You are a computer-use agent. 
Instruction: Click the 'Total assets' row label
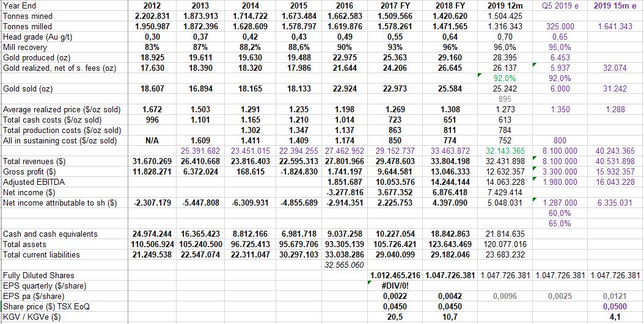[x=21, y=245]
